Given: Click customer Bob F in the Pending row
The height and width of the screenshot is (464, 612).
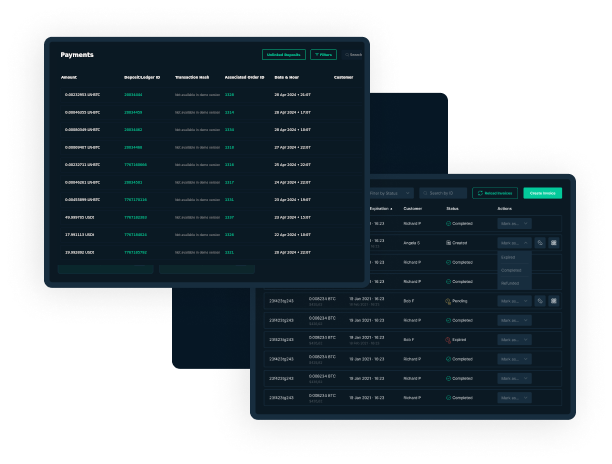Looking at the screenshot, I should tap(409, 301).
